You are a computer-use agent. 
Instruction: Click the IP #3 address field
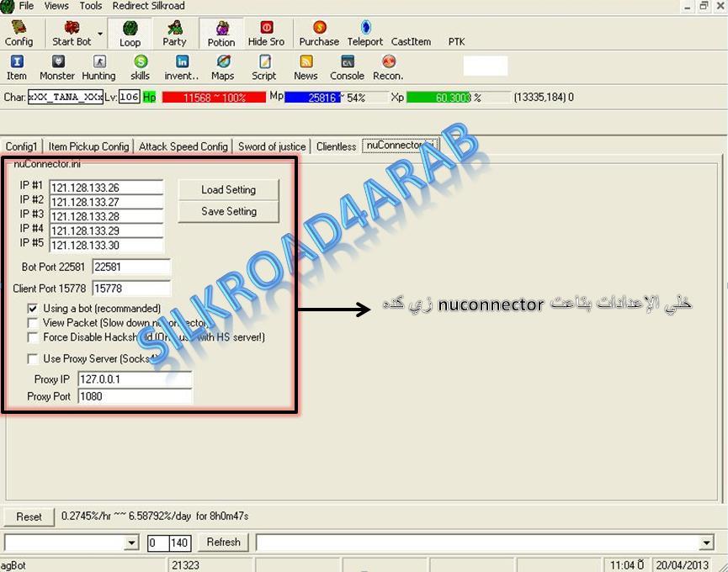point(106,216)
